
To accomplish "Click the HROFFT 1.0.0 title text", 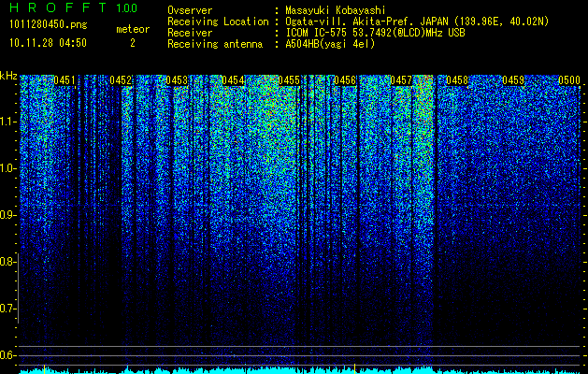I will pyautogui.click(x=73, y=7).
